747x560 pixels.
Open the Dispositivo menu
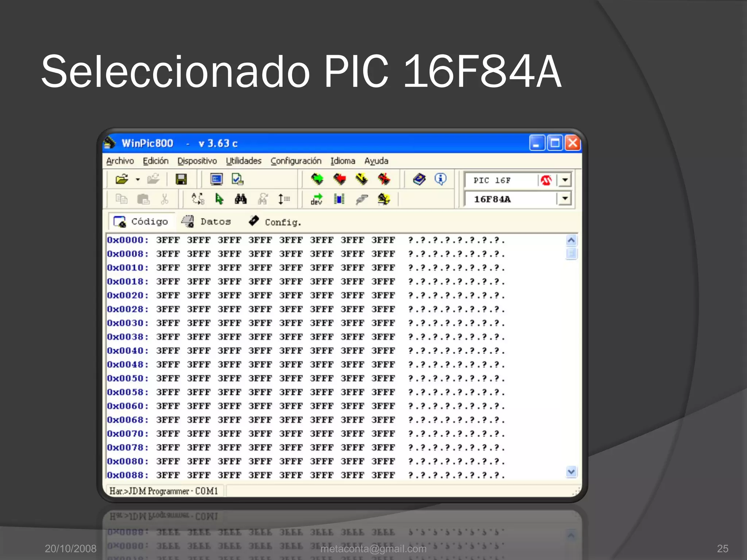tap(197, 161)
